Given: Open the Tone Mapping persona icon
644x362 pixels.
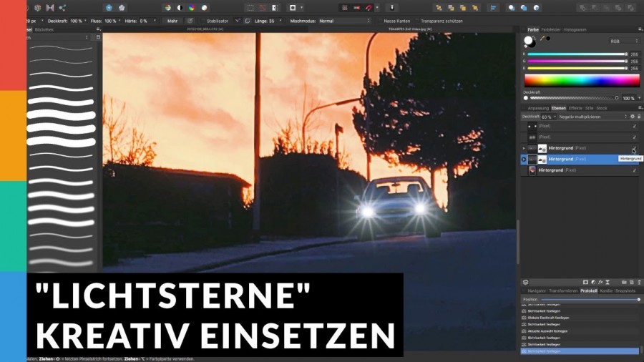Looking at the screenshot, I should pyautogui.click(x=50, y=8).
